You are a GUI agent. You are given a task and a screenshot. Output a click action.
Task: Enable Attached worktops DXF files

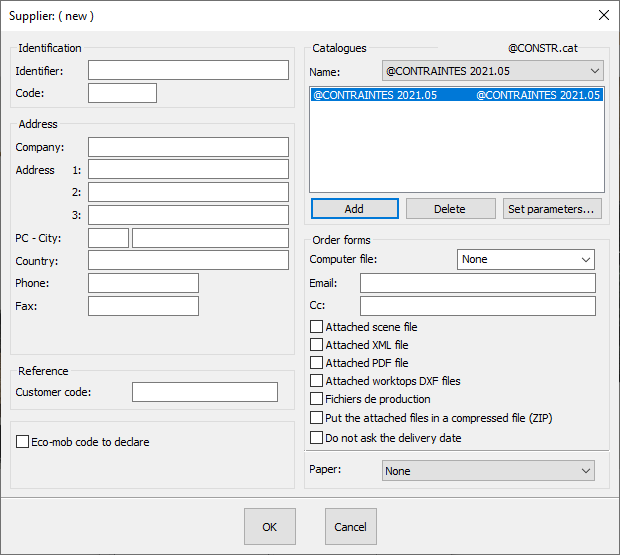point(317,381)
